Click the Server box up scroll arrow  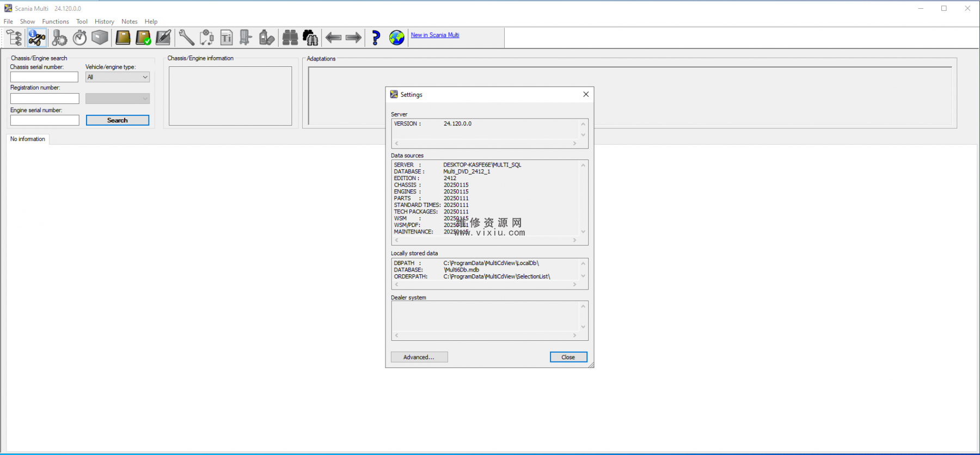tap(583, 124)
